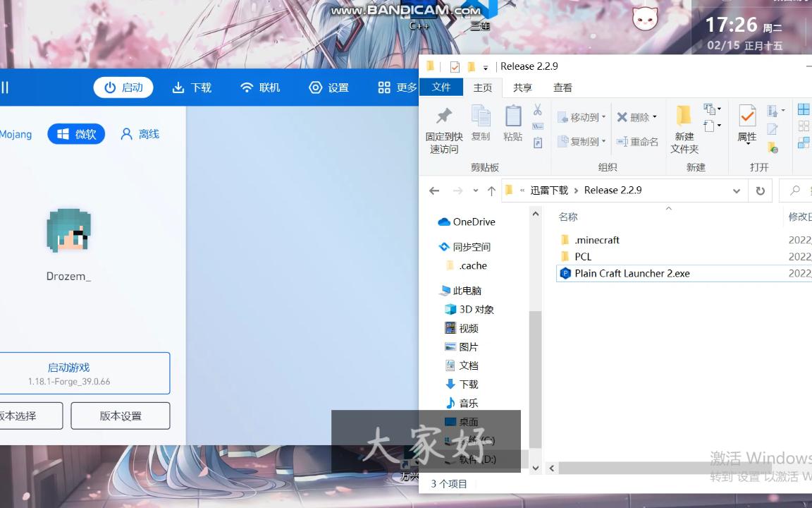Click 迅雷下载 in the address path
812x508 pixels.
(549, 190)
